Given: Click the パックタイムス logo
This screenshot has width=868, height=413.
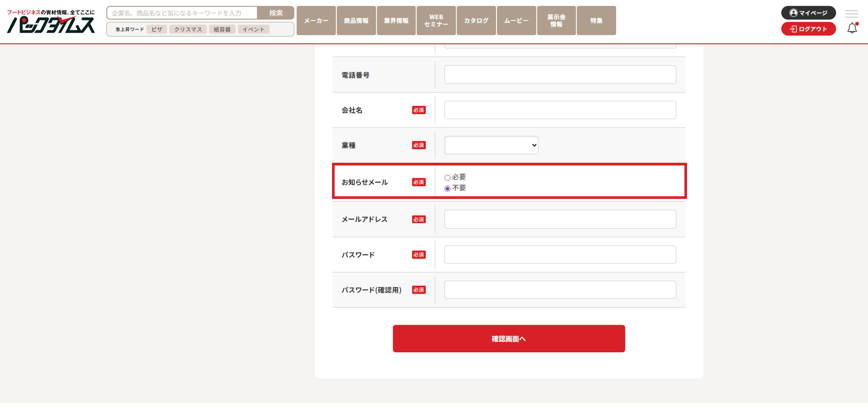Looking at the screenshot, I should click(51, 22).
